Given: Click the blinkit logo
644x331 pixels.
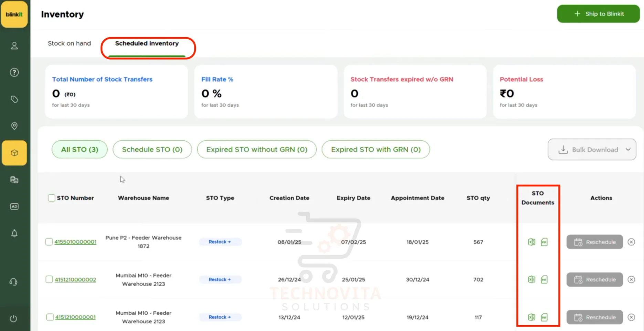Looking at the screenshot, I should coord(14,14).
